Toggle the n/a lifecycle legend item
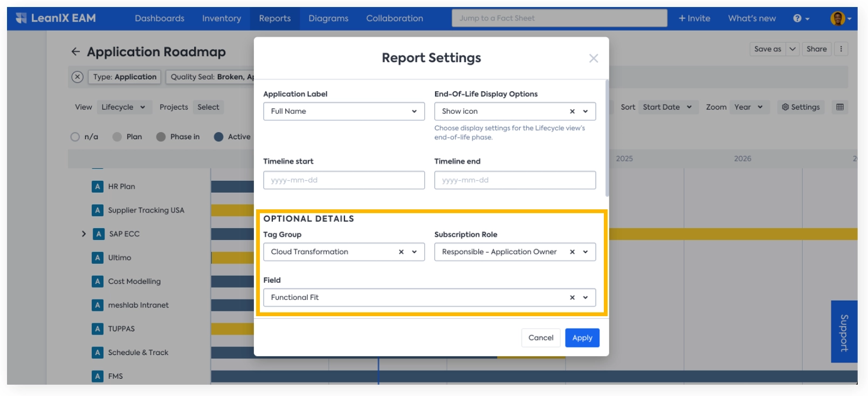Screen dimensions: 868x396 coord(85,137)
